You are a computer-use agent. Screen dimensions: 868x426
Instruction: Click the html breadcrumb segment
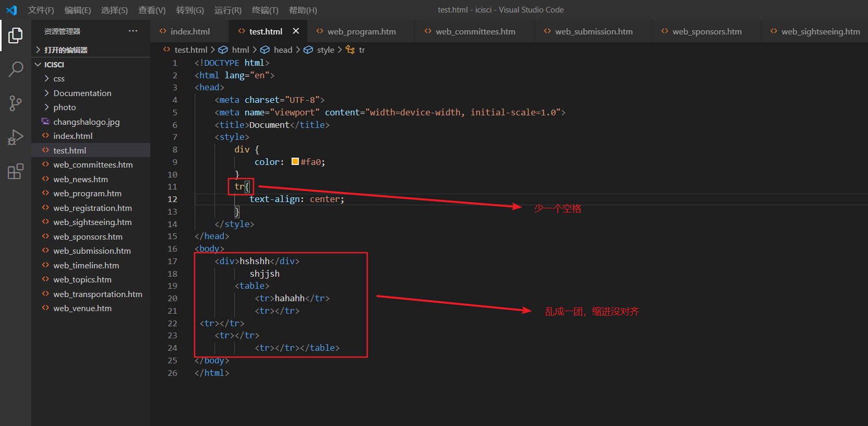pyautogui.click(x=240, y=50)
